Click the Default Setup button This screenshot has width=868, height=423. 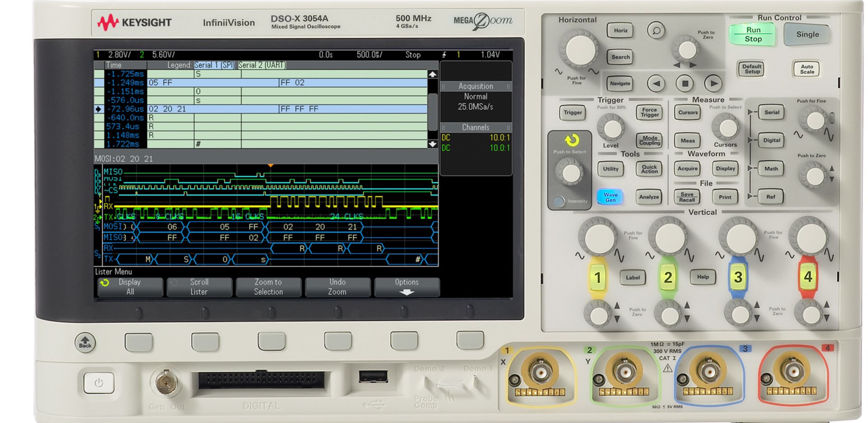752,69
